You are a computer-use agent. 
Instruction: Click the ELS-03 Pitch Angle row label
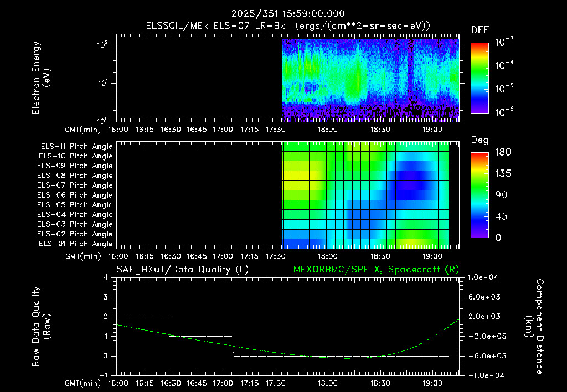[75, 224]
